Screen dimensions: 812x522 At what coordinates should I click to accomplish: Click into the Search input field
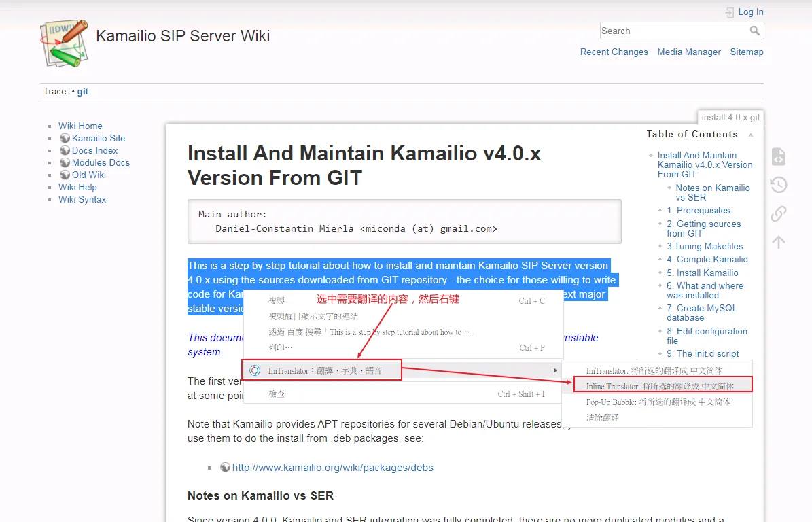[x=674, y=31]
